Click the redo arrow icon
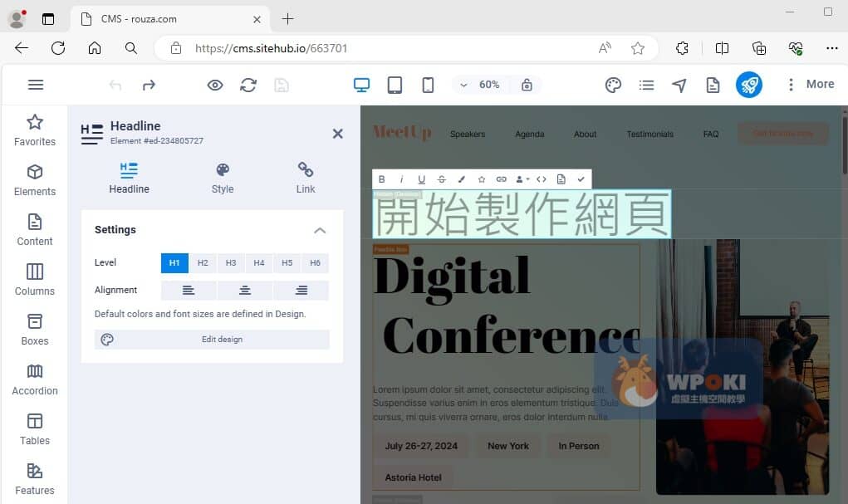The image size is (848, 504). tap(149, 85)
